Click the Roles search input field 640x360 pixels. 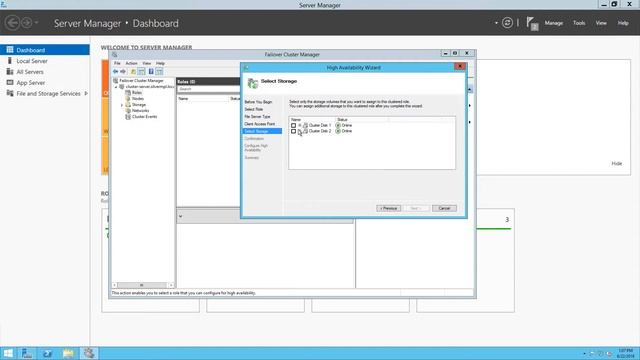pos(209,89)
